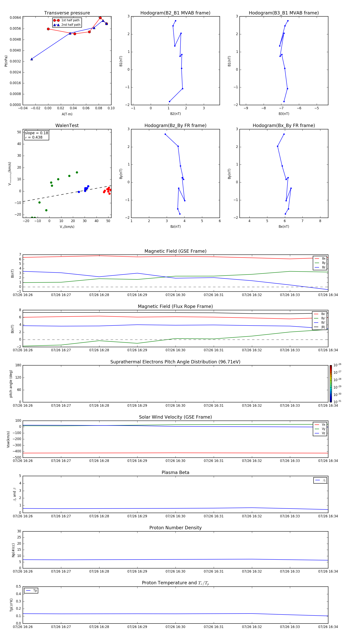The image size is (351, 644).
Task: Click the 10^-31 colorbar tick label
Action: (x=337, y=402)
